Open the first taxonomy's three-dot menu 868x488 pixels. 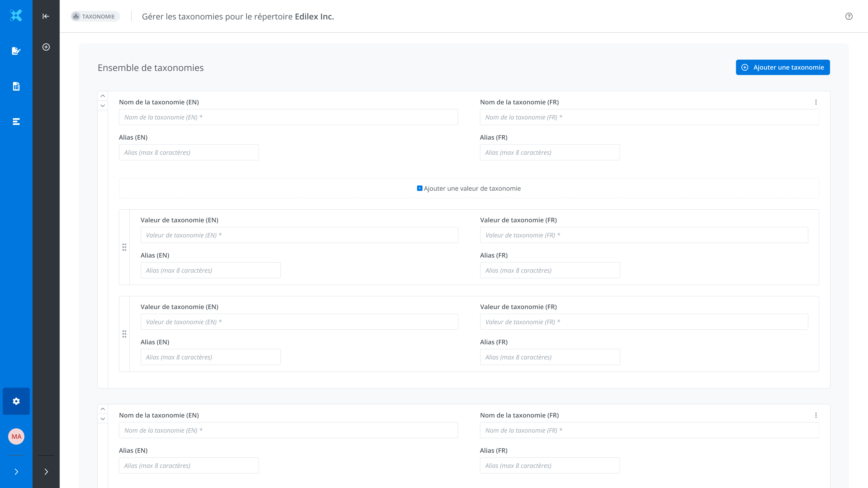click(816, 102)
